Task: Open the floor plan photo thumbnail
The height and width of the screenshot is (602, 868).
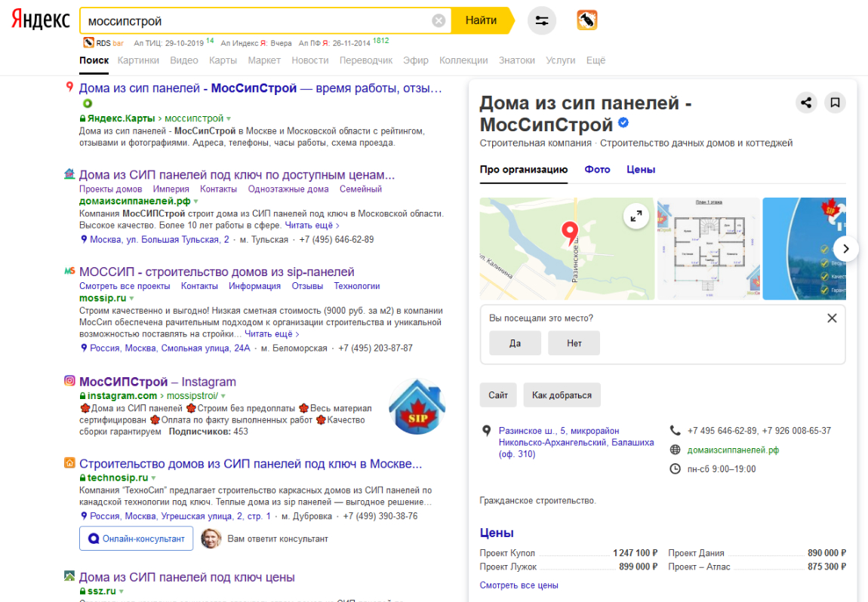Action: click(x=709, y=248)
